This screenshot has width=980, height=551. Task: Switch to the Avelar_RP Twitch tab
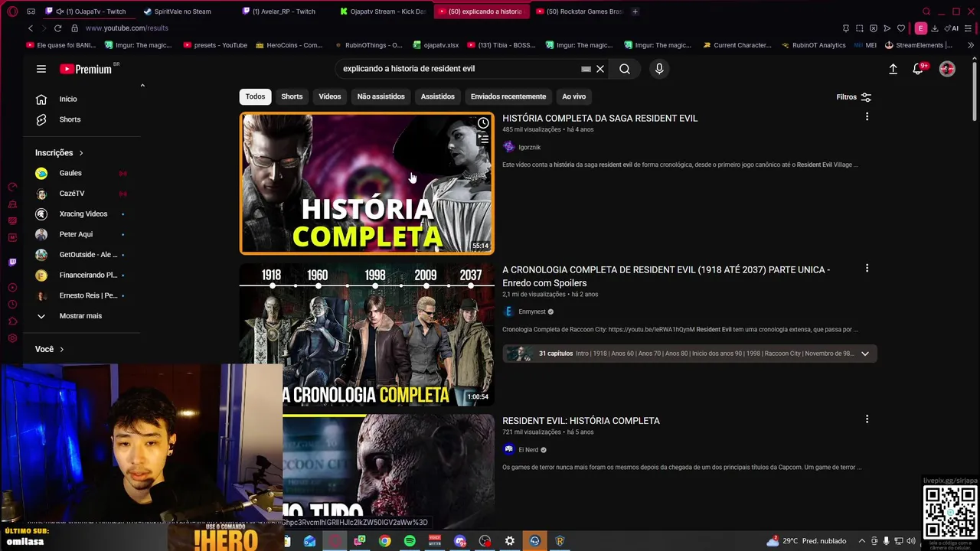click(x=283, y=11)
